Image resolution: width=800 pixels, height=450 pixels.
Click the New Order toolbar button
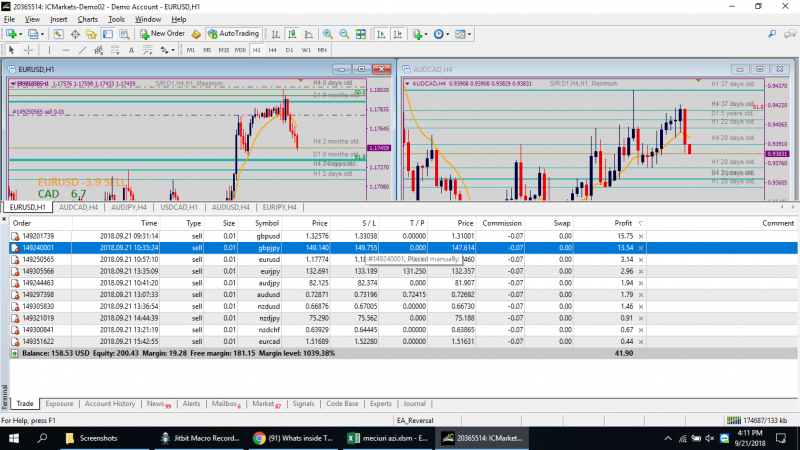(x=162, y=33)
